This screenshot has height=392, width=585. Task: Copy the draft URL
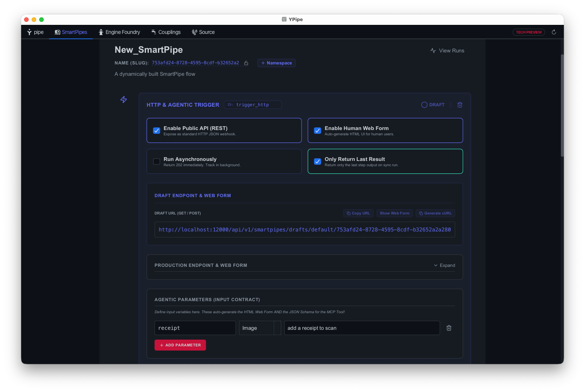pos(358,213)
